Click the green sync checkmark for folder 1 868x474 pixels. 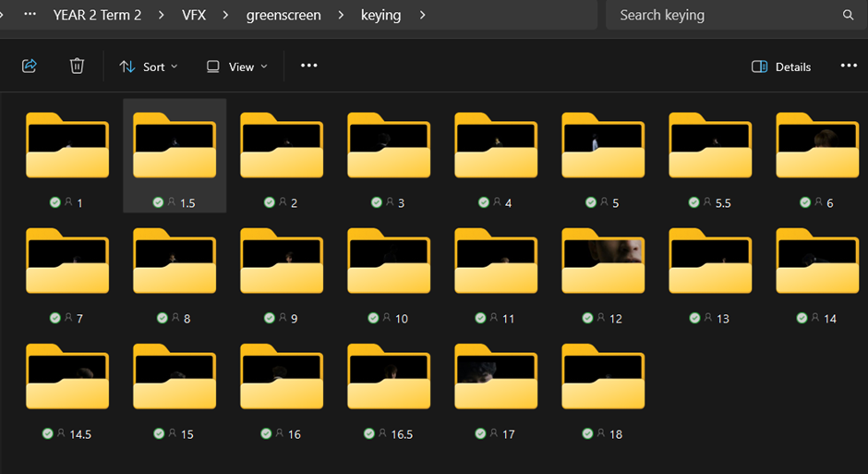tap(54, 202)
